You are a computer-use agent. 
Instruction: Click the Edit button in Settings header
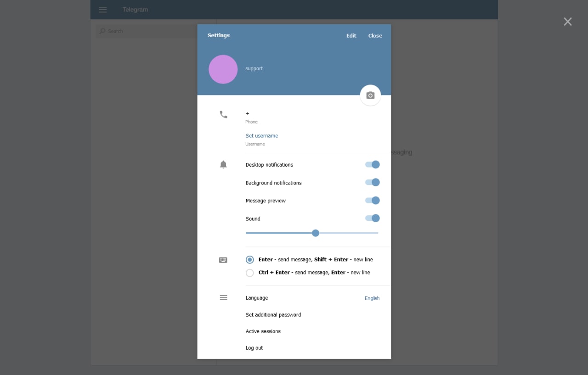click(x=351, y=36)
